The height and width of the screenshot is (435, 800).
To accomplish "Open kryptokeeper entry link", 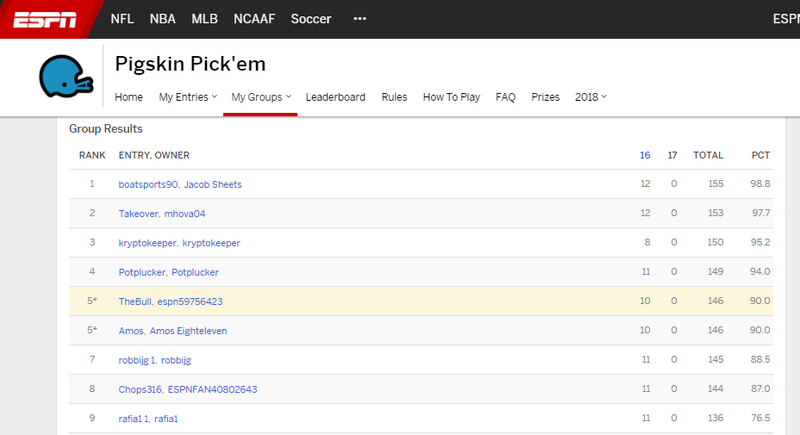I will click(x=147, y=243).
